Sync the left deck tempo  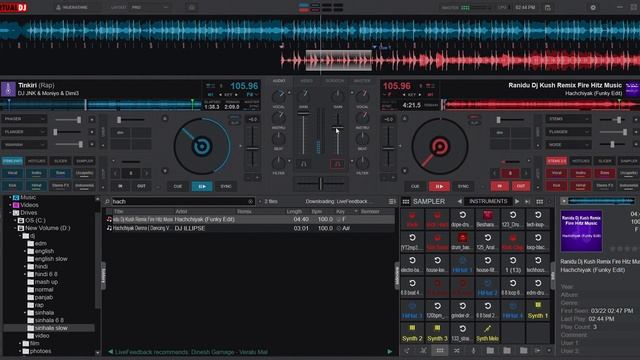(226, 186)
